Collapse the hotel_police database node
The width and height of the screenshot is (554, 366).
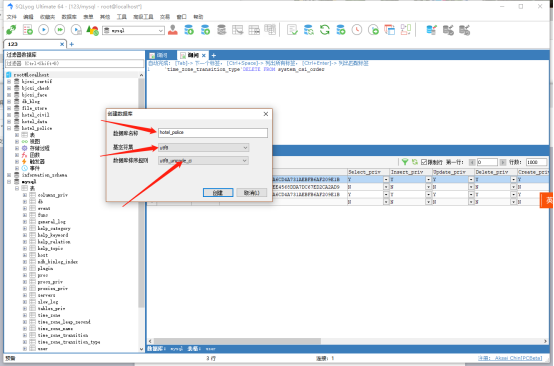[9, 128]
